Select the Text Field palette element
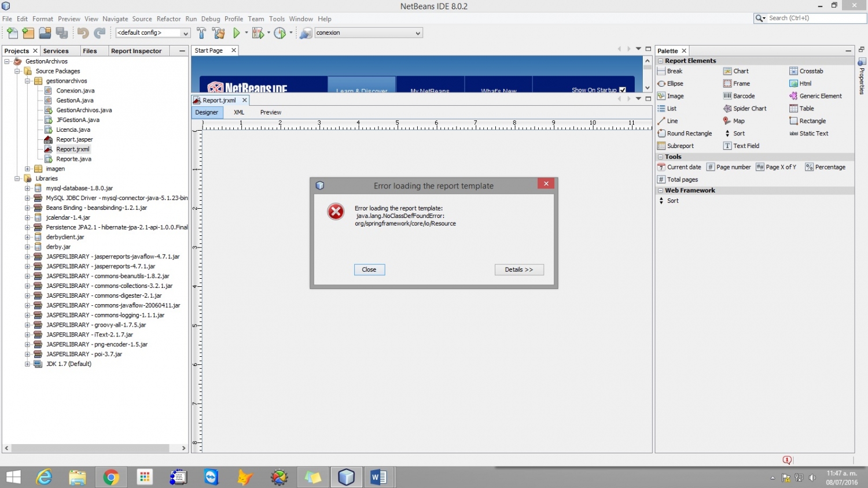Screen dimensions: 868x488 pos(741,146)
